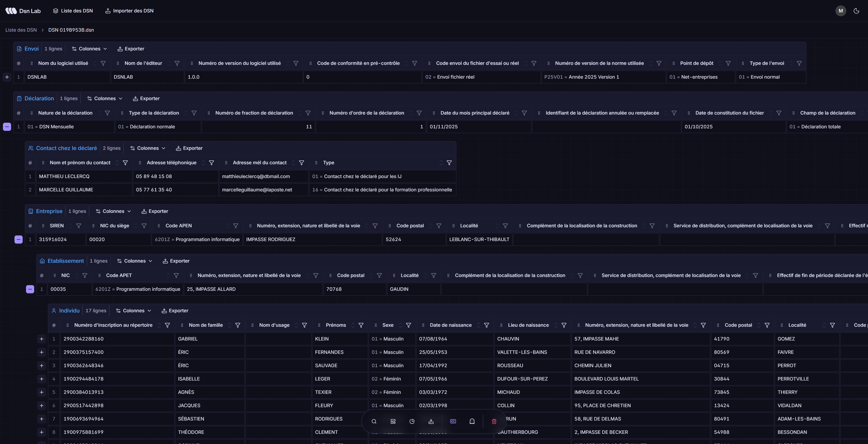Expand individu row 1 for GABRIEL KLEIN
Viewport: 868px width, 444px height.
point(41,339)
